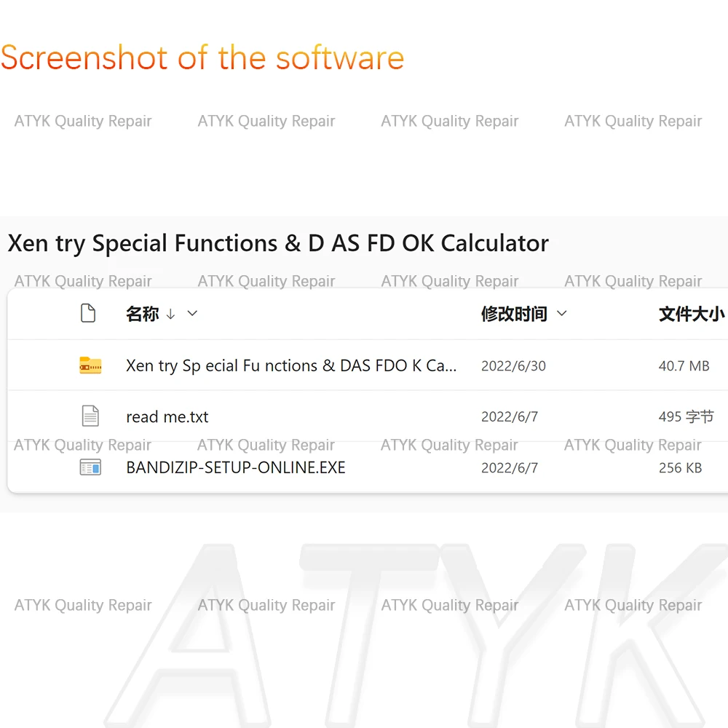Select the 2022/6/30 date of the archive

coord(513,366)
